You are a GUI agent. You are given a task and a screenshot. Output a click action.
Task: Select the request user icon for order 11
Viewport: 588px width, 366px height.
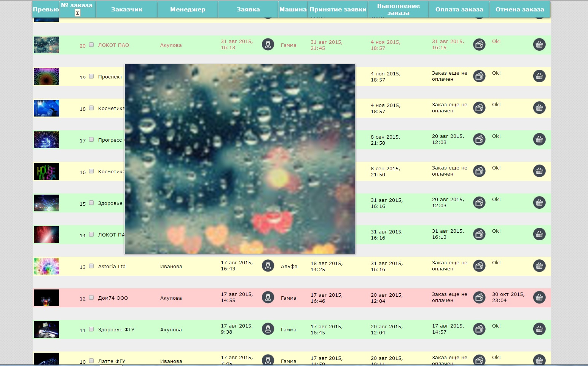[268, 329]
